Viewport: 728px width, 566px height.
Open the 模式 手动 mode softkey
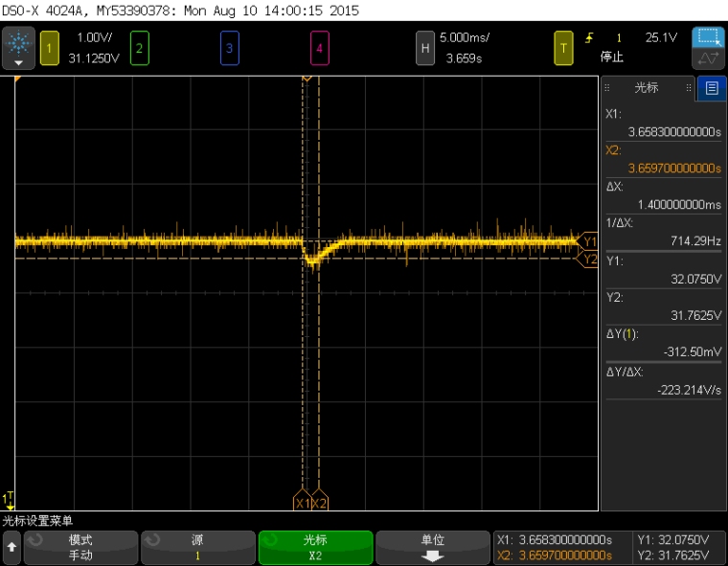80,547
